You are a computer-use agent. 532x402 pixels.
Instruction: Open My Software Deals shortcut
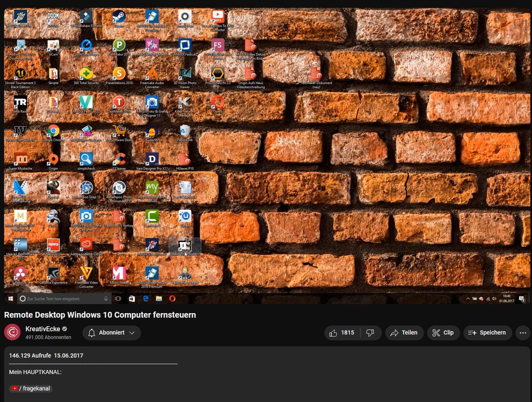pyautogui.click(x=119, y=133)
